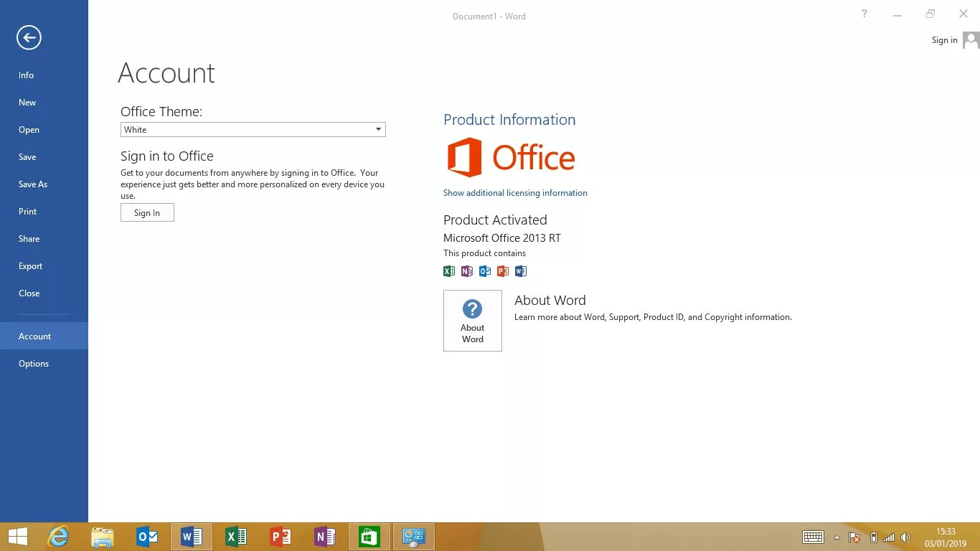This screenshot has height=551, width=980.
Task: Choose Save in the sidebar
Action: [44, 157]
